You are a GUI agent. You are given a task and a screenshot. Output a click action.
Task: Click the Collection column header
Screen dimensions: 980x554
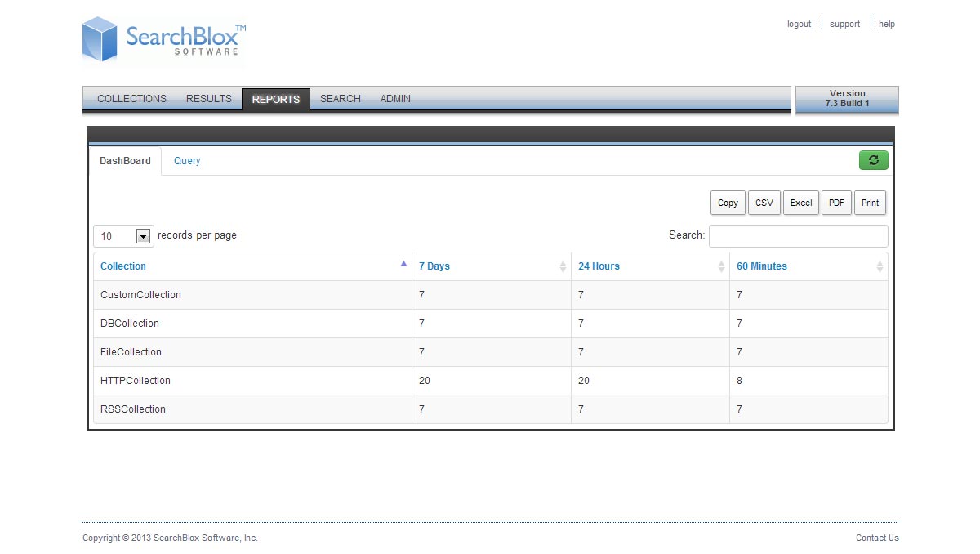pyautogui.click(x=252, y=266)
